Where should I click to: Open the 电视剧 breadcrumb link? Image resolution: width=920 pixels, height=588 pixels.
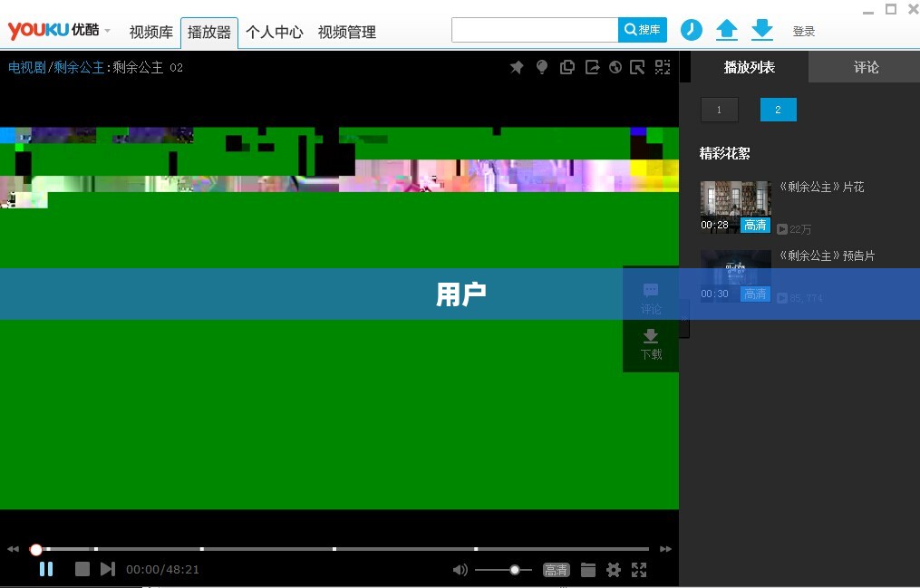pos(27,67)
